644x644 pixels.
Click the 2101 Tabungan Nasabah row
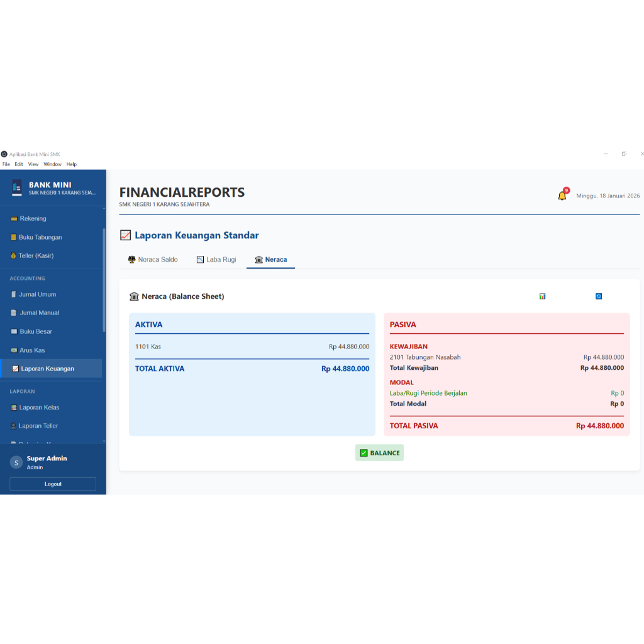(x=507, y=357)
